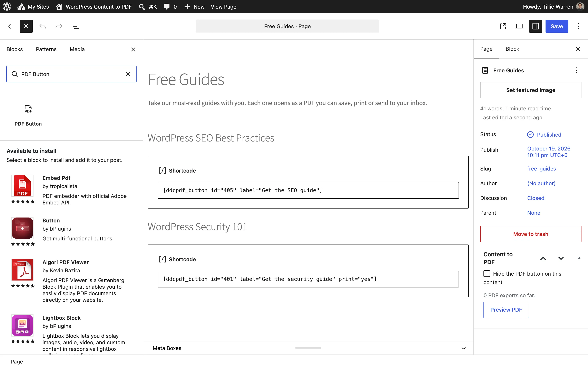Screen dimensions: 588x368
Task: Edit the free-guides slug
Action: [541, 169]
